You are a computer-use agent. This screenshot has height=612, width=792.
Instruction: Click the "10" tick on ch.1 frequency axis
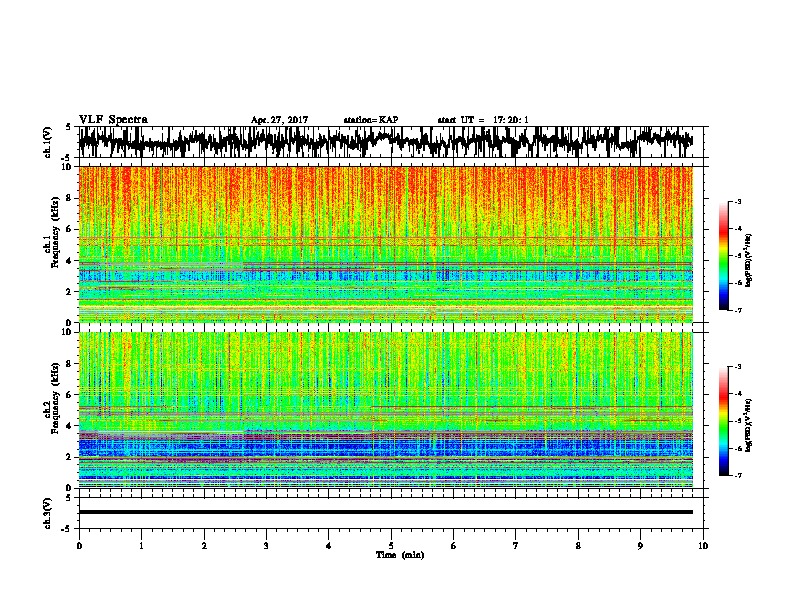click(66, 167)
